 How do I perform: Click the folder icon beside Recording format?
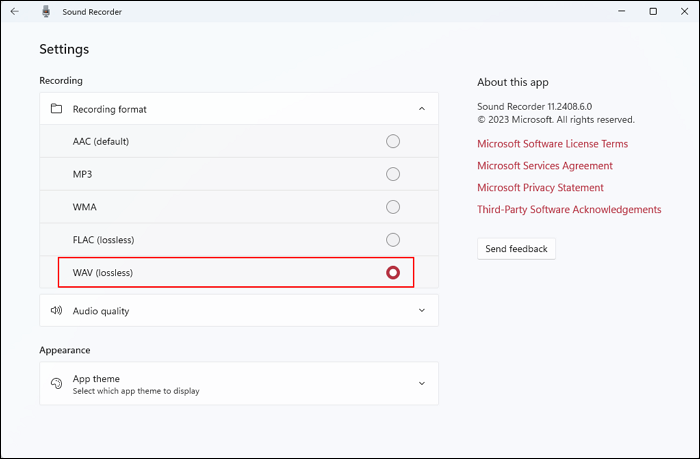pyautogui.click(x=56, y=108)
